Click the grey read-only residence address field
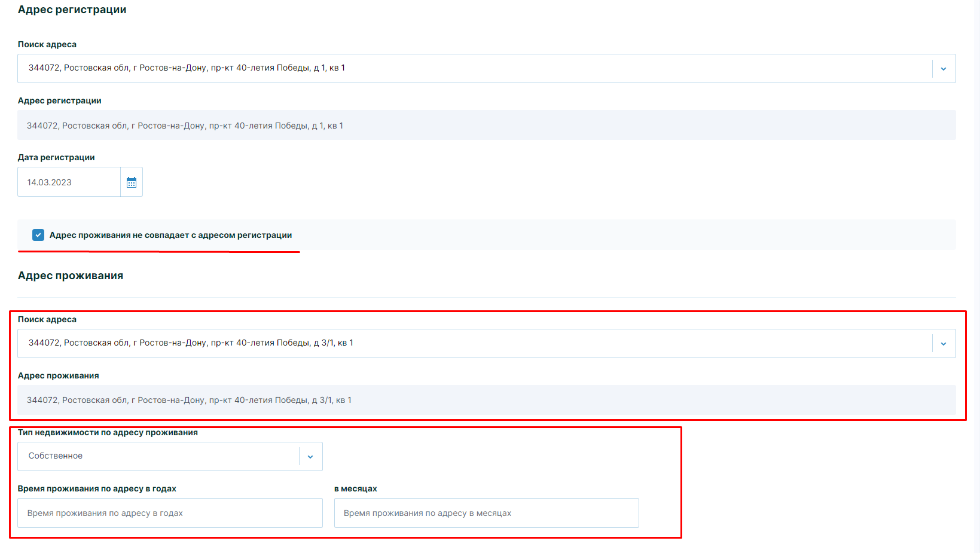 486,400
